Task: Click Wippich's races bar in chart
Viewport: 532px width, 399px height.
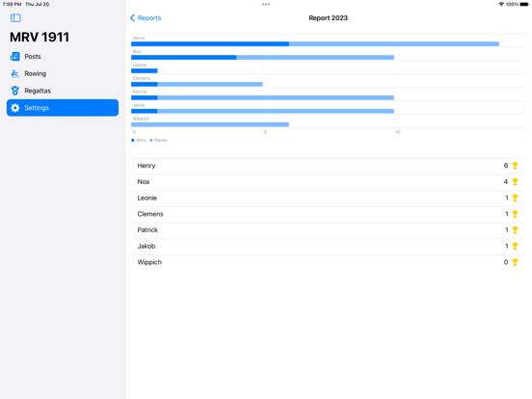Action: click(x=210, y=124)
